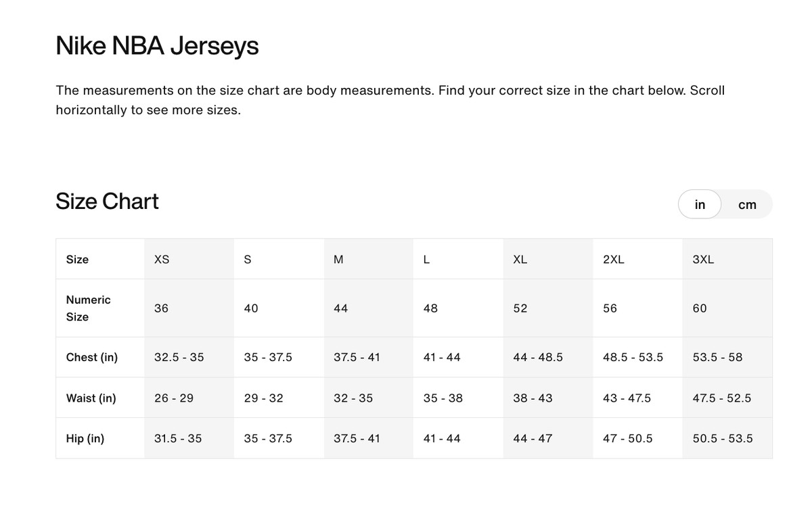Click the Hip (in) row label
The width and height of the screenshot is (812, 512).
click(x=85, y=438)
